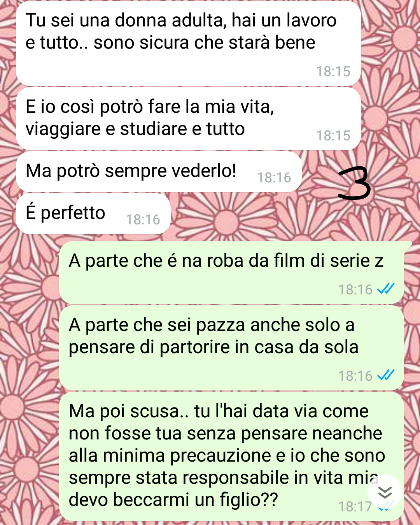Select message 'E io così potrò fare'
Viewport: 420px width, 525px height.
point(188,119)
